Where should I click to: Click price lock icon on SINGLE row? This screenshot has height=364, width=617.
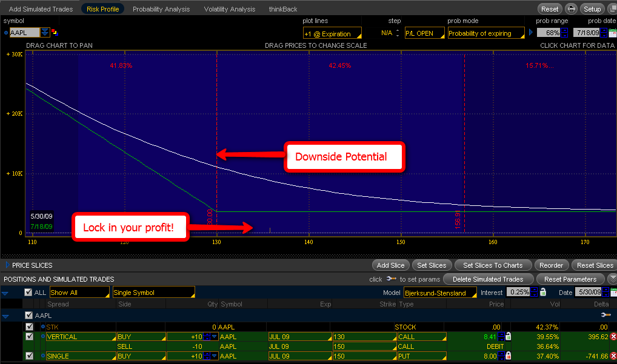(508, 356)
